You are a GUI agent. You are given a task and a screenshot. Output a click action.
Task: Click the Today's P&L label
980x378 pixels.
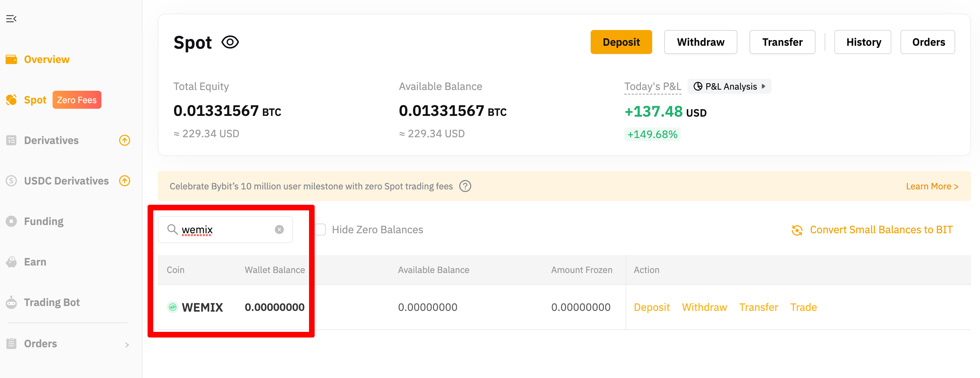(653, 87)
